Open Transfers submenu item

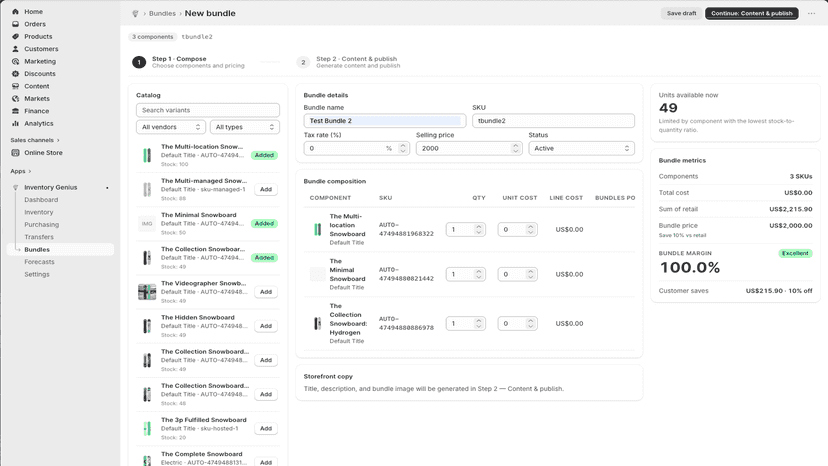(x=39, y=237)
